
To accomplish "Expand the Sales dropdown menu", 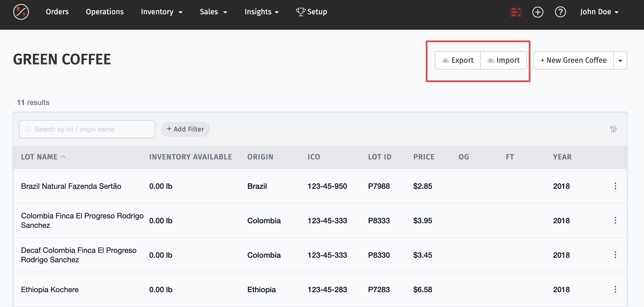I will click(x=213, y=12).
